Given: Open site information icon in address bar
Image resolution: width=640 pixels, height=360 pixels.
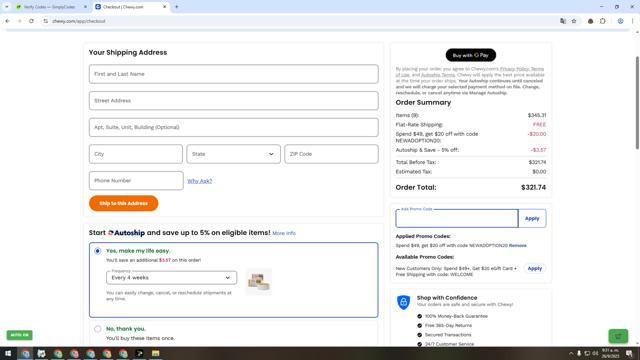Looking at the screenshot, I should pyautogui.click(x=45, y=21).
